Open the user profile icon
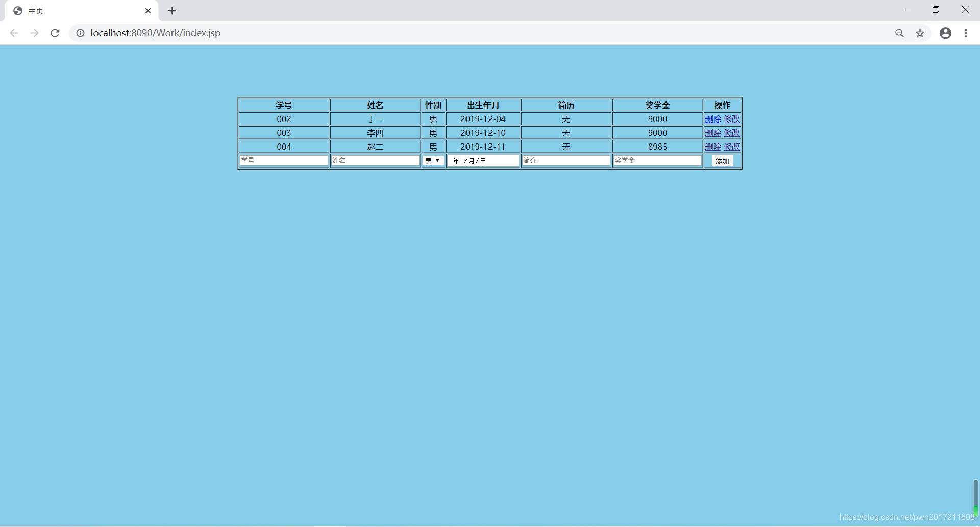 click(945, 33)
